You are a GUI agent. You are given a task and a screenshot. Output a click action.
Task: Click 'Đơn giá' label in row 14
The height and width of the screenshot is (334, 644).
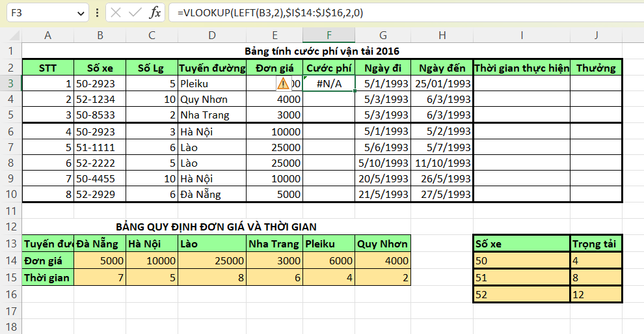[x=48, y=260]
